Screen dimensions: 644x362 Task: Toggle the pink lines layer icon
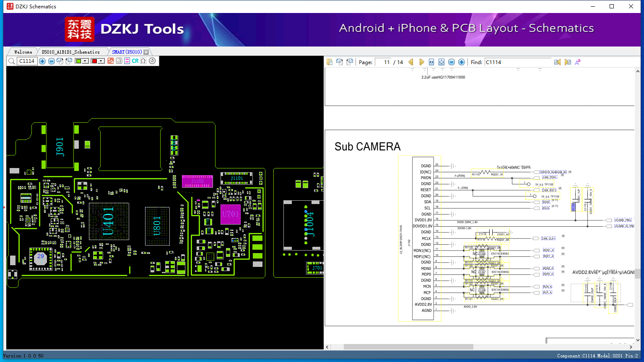tap(127, 61)
